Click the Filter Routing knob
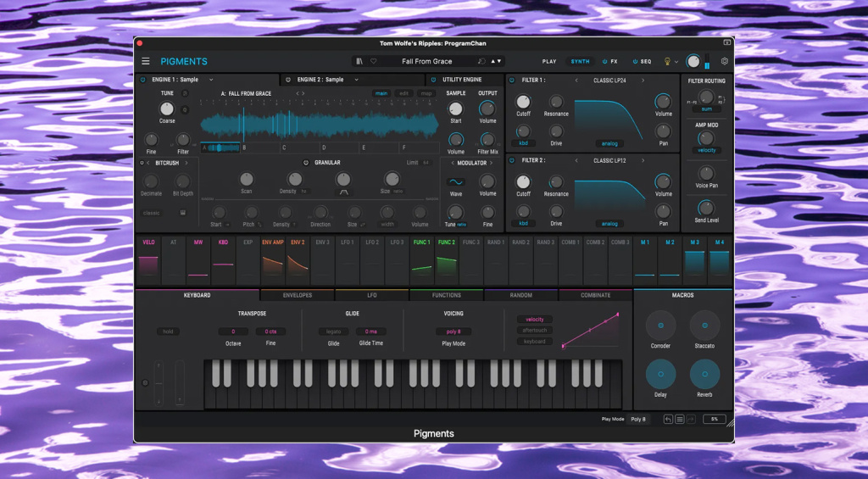Image resolution: width=868 pixels, height=479 pixels. 706,97
